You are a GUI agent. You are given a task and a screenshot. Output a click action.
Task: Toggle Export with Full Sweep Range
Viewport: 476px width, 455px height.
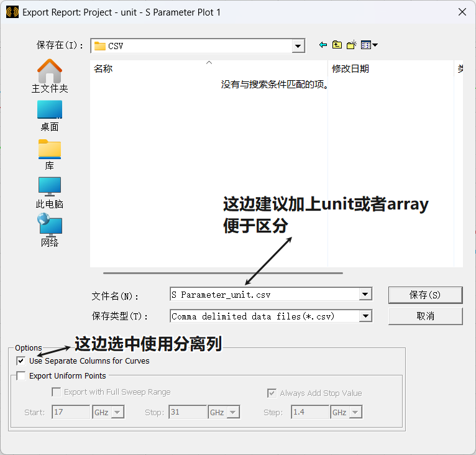pyautogui.click(x=57, y=392)
